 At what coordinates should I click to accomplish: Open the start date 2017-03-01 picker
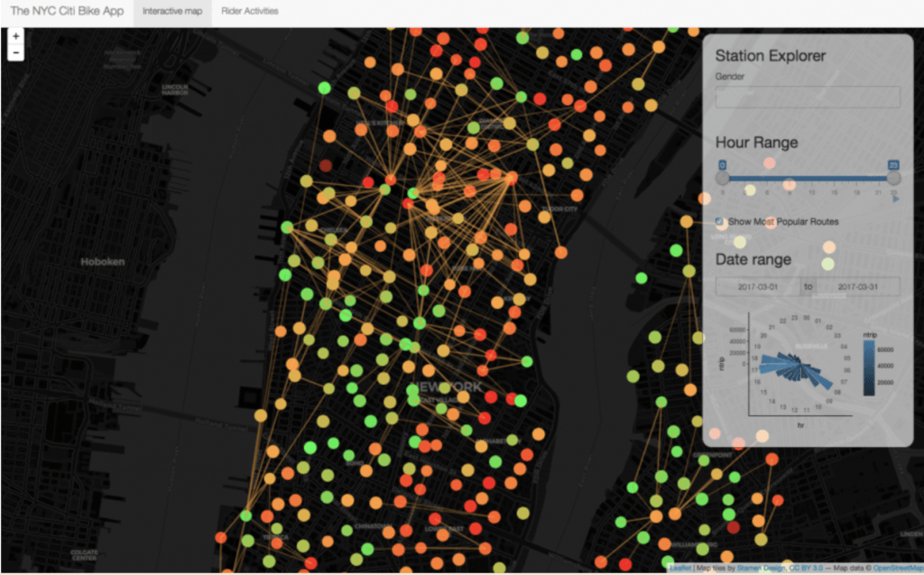(x=758, y=286)
